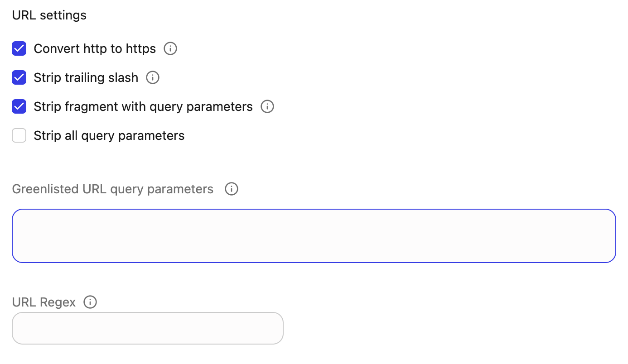The image size is (628, 364).
Task: Open info tooltip for Convert http to https
Action: [170, 48]
